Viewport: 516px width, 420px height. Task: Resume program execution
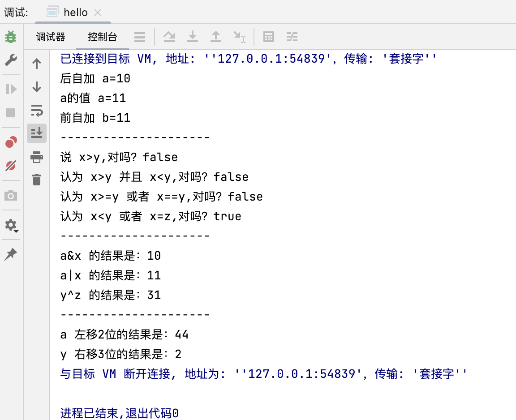pos(11,89)
